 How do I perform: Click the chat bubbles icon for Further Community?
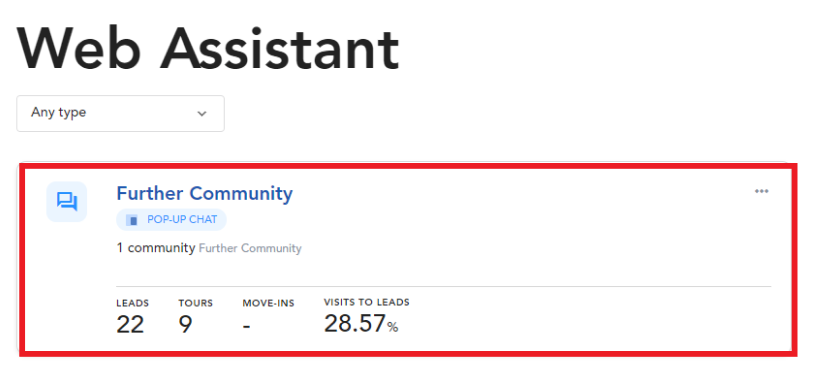(x=66, y=202)
